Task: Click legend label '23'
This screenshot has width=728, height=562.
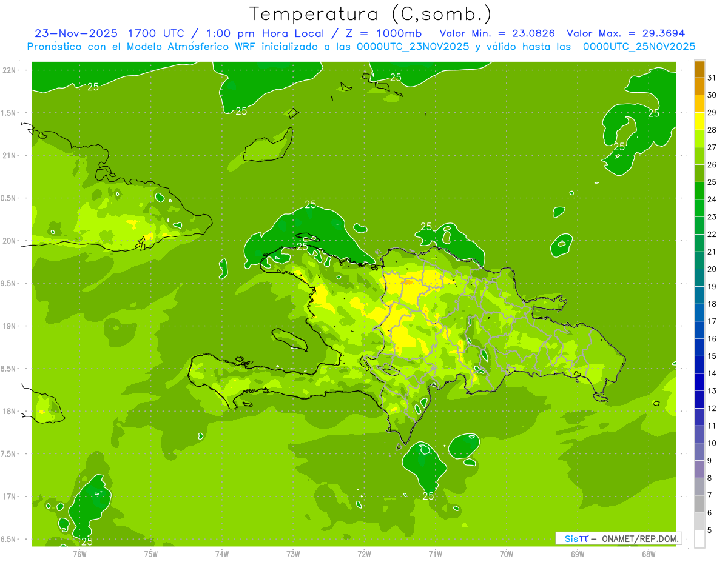Action: [x=712, y=217]
